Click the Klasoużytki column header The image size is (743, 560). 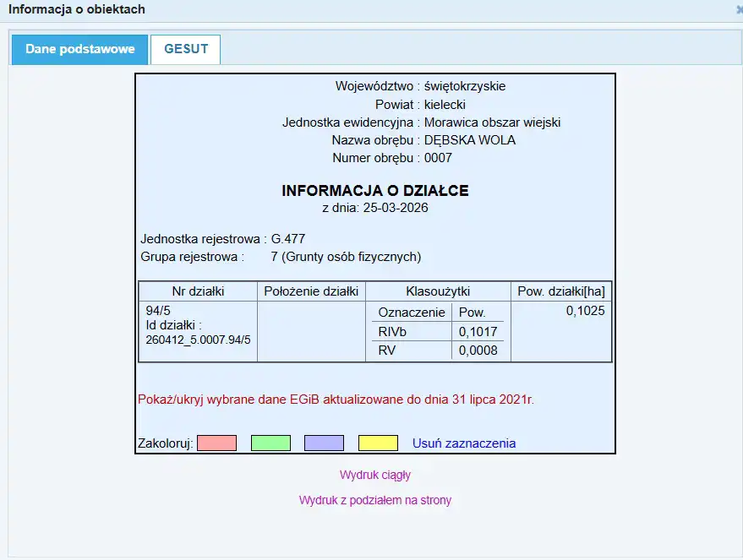[x=438, y=291]
